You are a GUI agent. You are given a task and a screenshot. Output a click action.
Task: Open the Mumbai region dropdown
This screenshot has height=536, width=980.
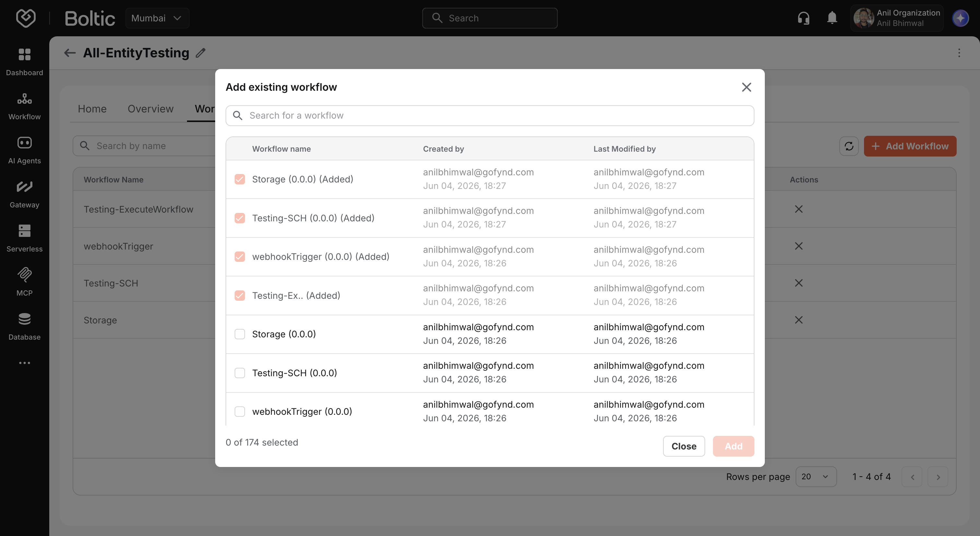click(157, 18)
